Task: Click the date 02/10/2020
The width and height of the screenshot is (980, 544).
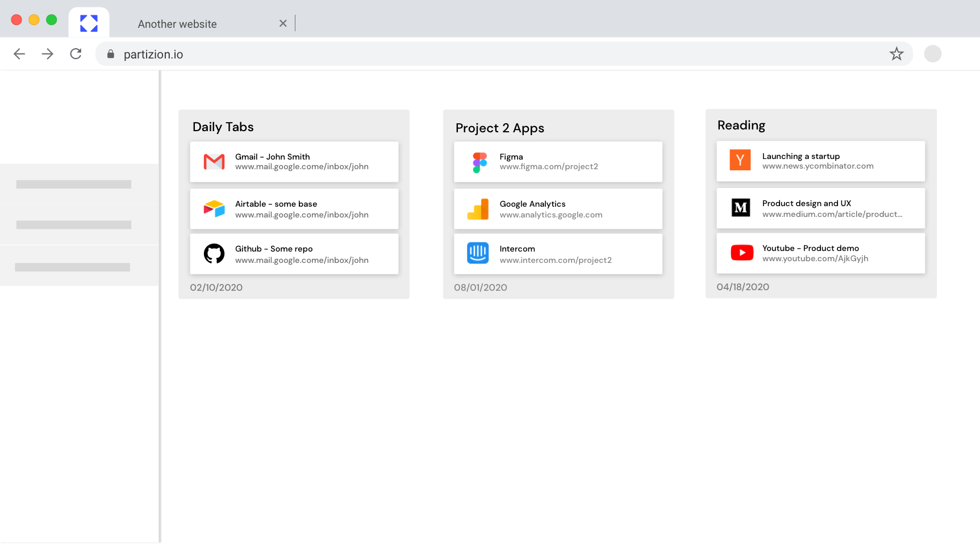Action: tap(216, 287)
